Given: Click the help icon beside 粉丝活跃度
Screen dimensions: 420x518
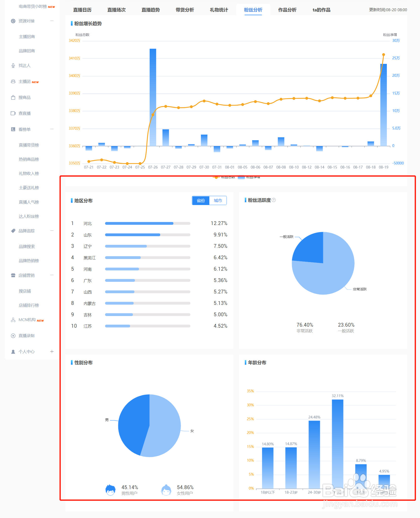Looking at the screenshot, I should [x=274, y=200].
